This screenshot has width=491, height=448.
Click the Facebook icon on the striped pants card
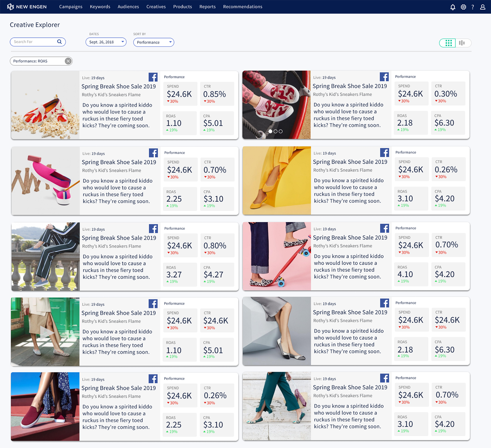[153, 229]
